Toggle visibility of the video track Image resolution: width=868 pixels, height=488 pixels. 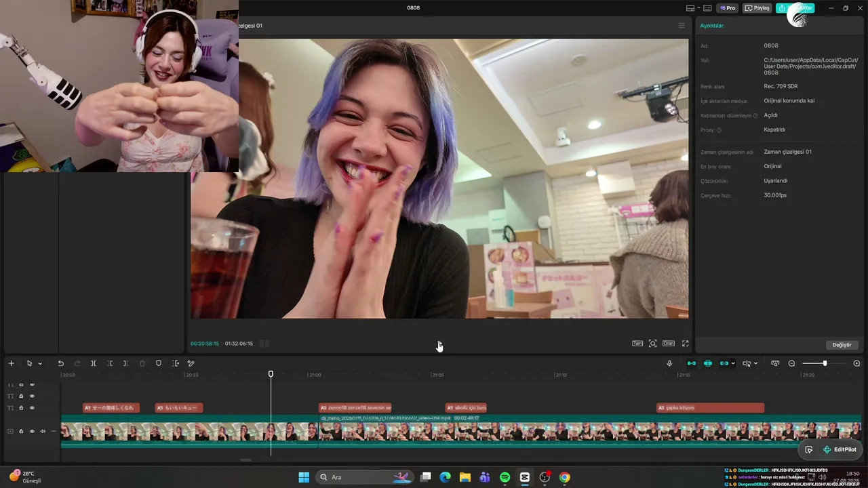pos(32,431)
